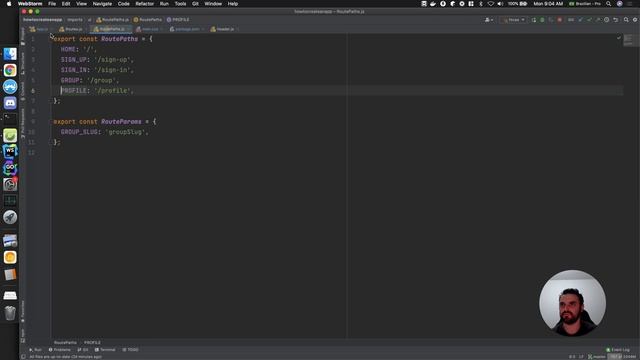Click the Git update project arrow icon
The height and width of the screenshot is (360, 640).
tap(580, 20)
